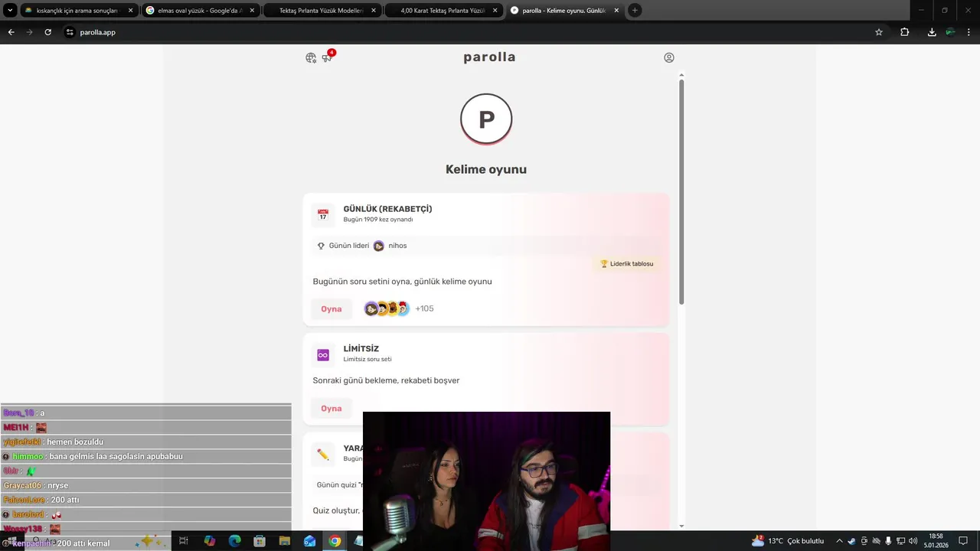Click 'Sonraki günü bekleme, rekabeti boşver' text
Viewport: 980px width, 551px height.
tap(386, 380)
